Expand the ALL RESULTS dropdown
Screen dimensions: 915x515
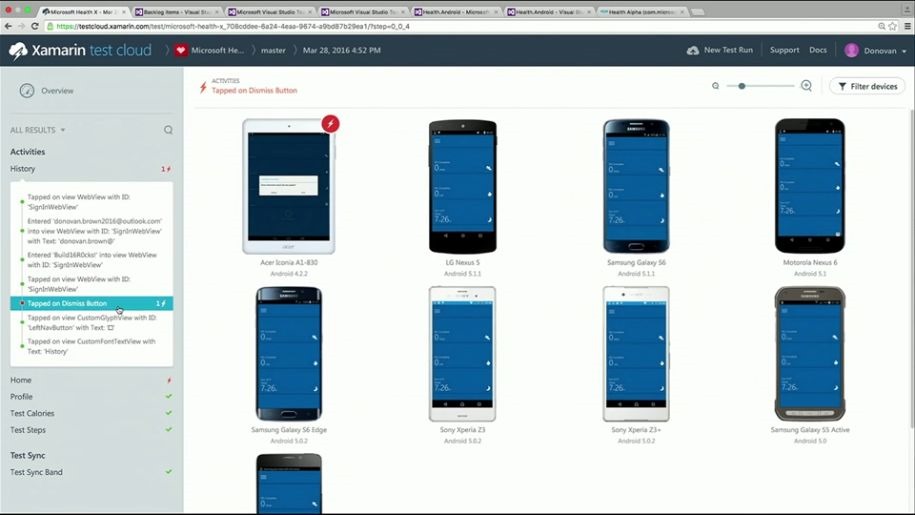[x=37, y=130]
